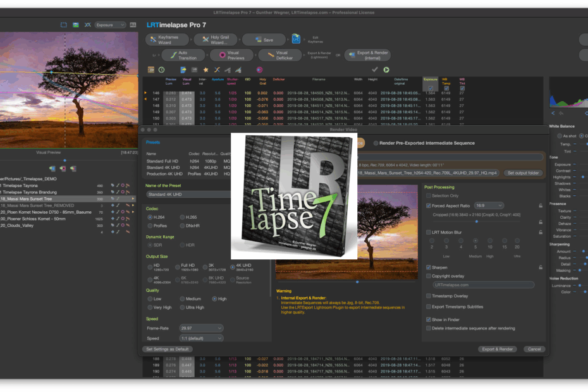
Task: Select the 18_Masai Mara Sunset Tree folder
Action: coord(68,199)
